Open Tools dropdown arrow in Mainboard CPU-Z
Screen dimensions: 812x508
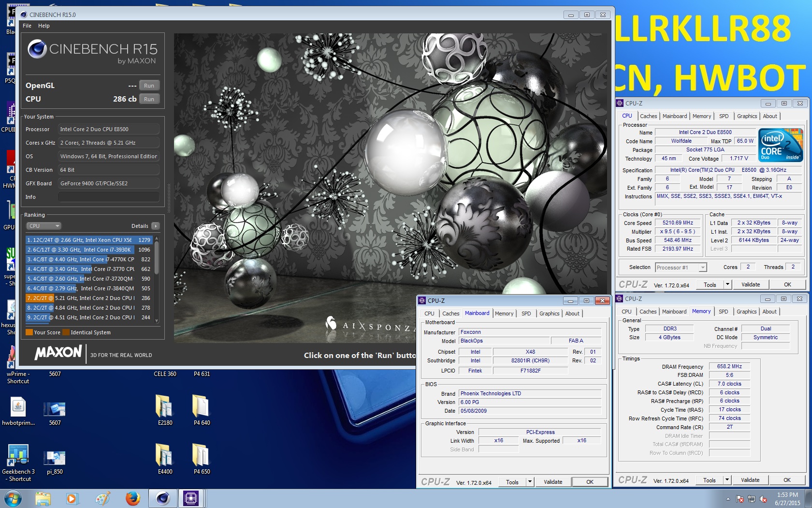530,482
